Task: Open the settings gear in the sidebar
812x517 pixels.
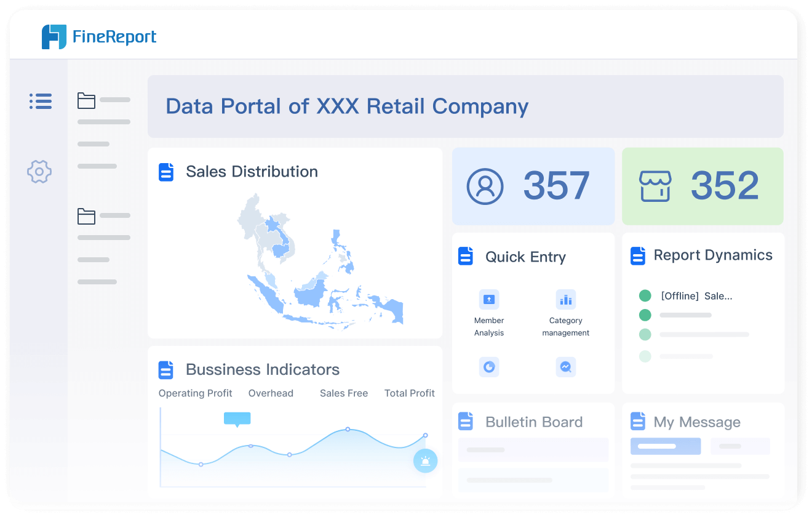Action: click(39, 172)
